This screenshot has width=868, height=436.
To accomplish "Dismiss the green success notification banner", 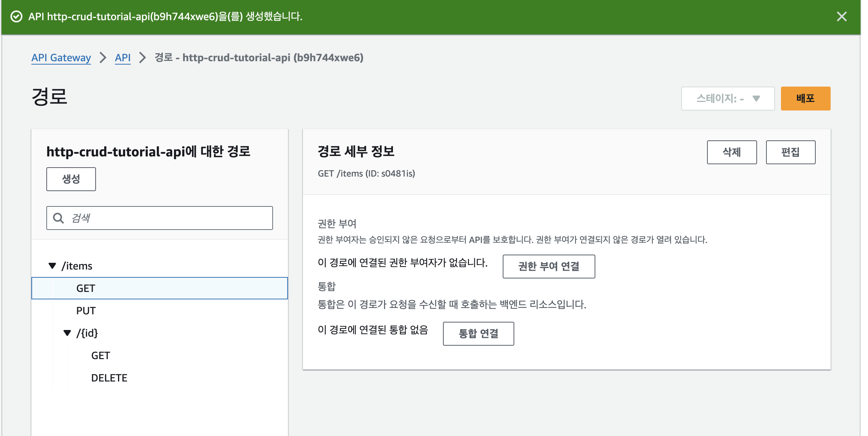I will tap(841, 16).
